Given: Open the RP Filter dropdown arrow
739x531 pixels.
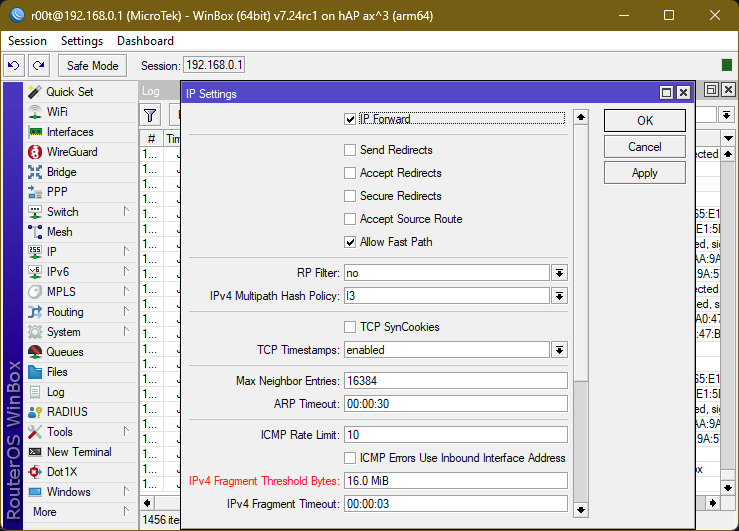Looking at the screenshot, I should coord(559,273).
